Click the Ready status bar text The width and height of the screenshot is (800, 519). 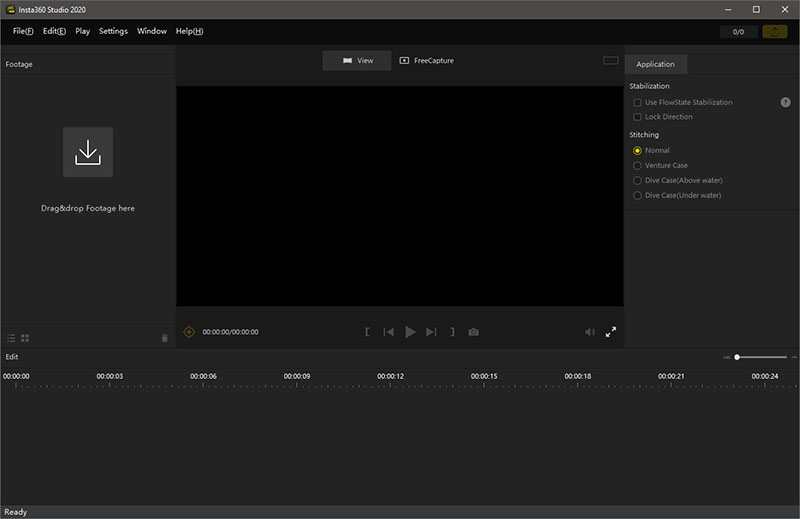tap(16, 512)
